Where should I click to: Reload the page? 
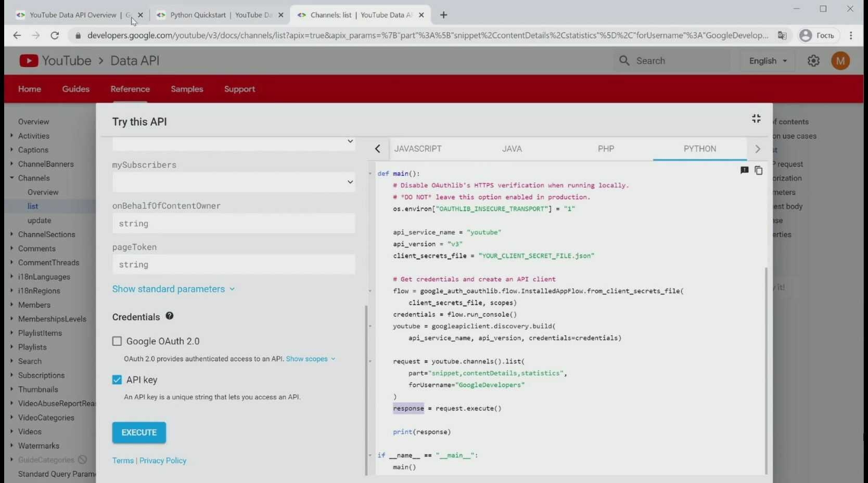pyautogui.click(x=55, y=35)
